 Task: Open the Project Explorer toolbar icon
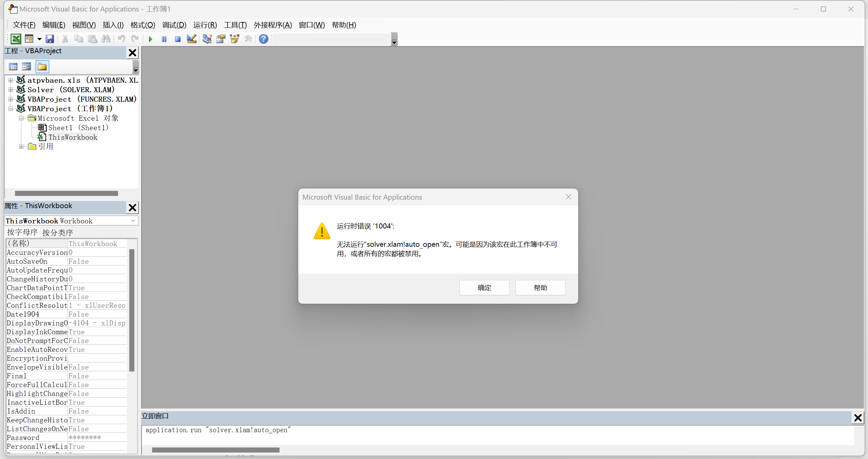[x=207, y=39]
